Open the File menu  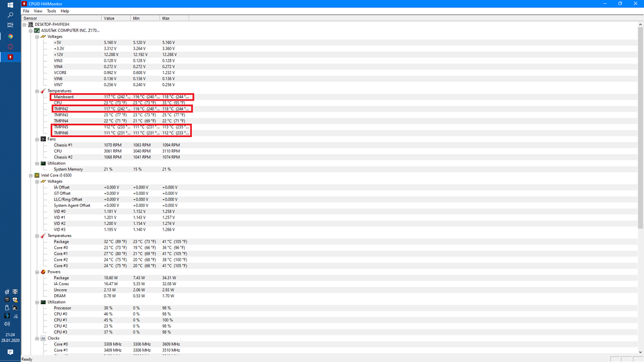tap(26, 11)
